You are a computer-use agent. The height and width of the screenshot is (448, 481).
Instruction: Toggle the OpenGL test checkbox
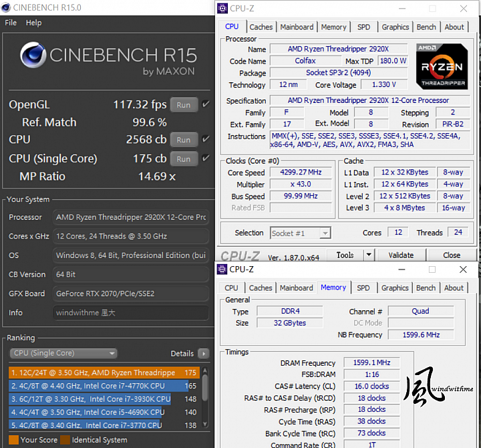pos(206,104)
